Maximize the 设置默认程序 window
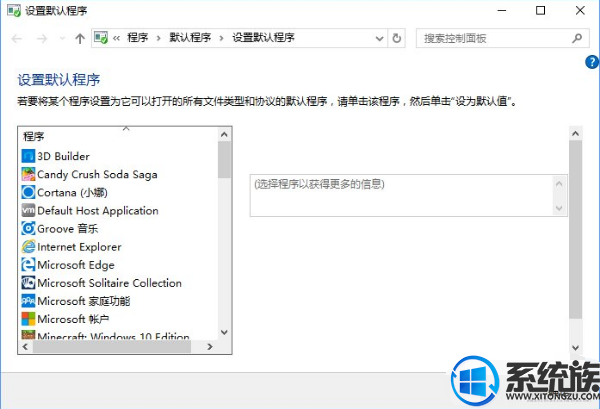Screen dimensions: 600x409 pos(540,10)
